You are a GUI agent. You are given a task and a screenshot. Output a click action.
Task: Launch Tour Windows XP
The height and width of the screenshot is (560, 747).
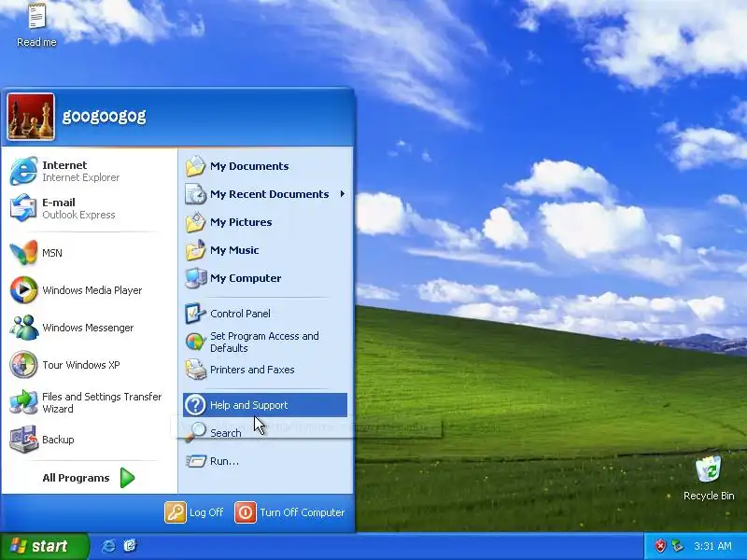point(89,365)
